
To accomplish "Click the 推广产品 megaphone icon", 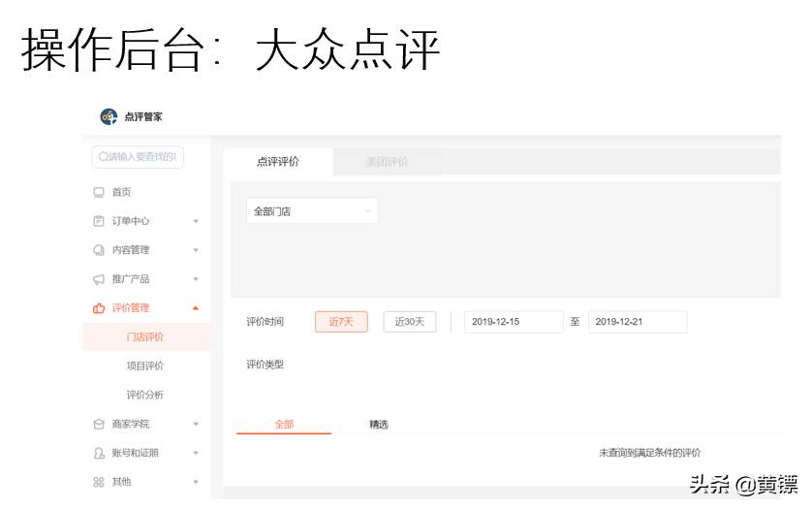I will [x=99, y=279].
